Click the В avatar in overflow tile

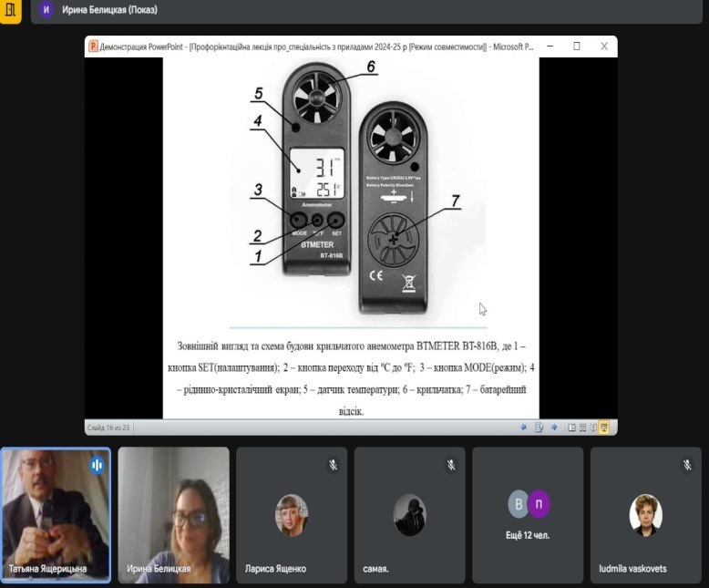pyautogui.click(x=519, y=503)
